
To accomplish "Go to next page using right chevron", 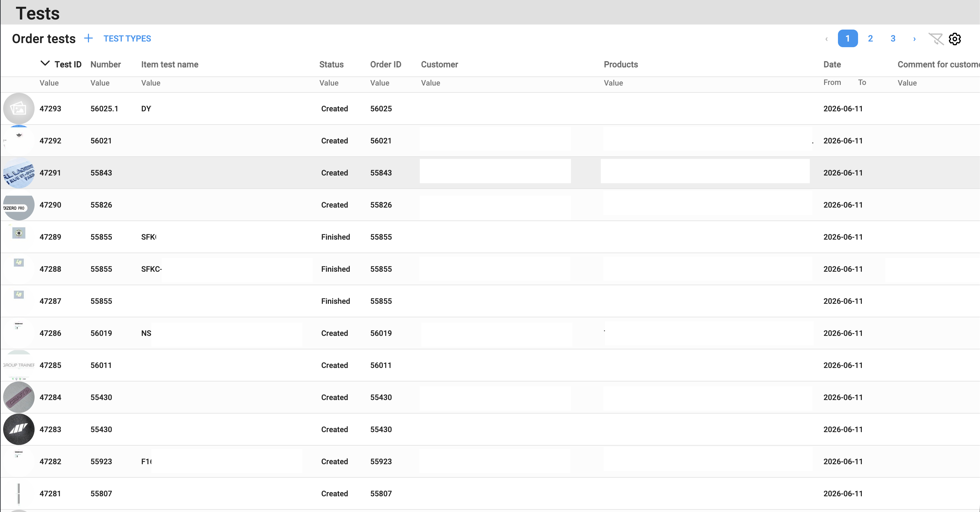I will tap(915, 39).
